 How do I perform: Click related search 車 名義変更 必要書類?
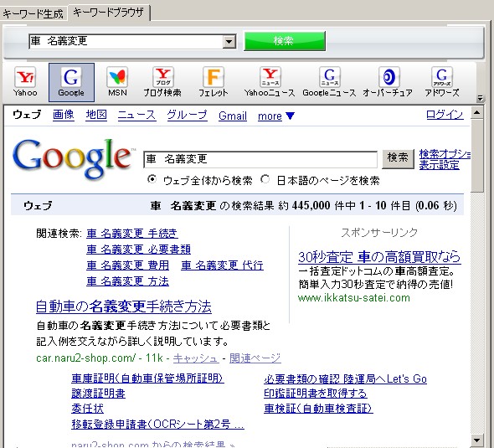click(139, 250)
